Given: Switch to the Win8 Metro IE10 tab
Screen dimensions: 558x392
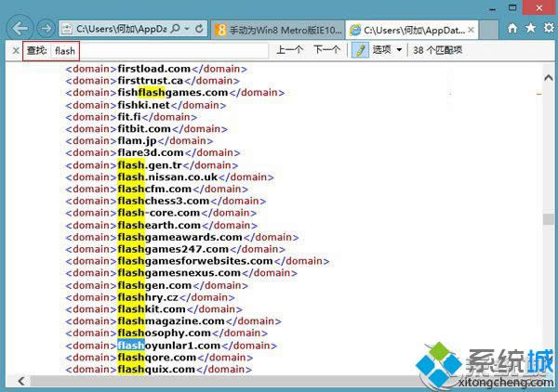Looking at the screenshot, I should click(278, 31).
